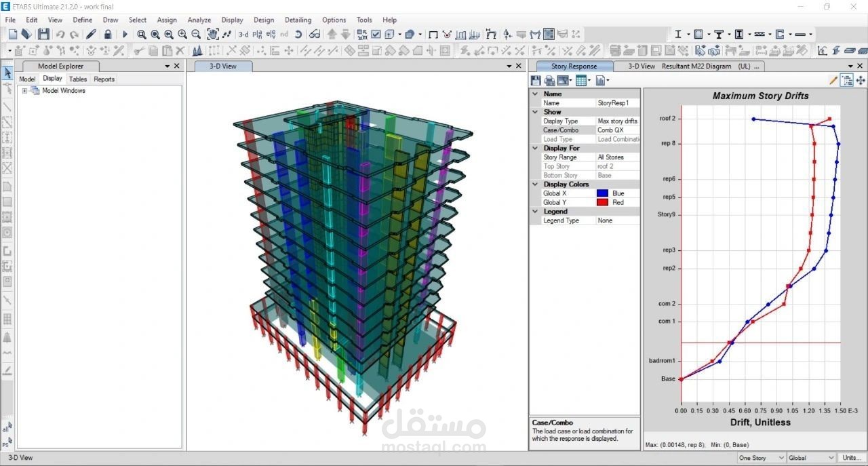
Task: Run analysis with the play arrow
Action: [125, 34]
